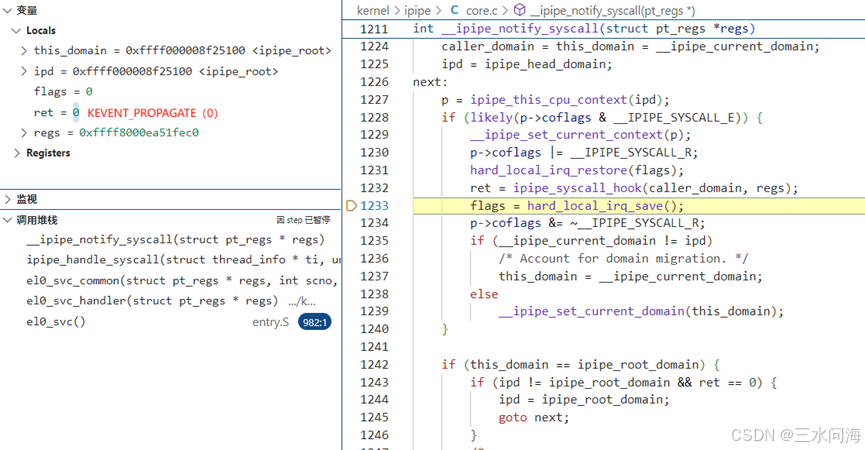This screenshot has height=450, width=865.
Task: Click the 982:1 line badge
Action: coord(314,322)
